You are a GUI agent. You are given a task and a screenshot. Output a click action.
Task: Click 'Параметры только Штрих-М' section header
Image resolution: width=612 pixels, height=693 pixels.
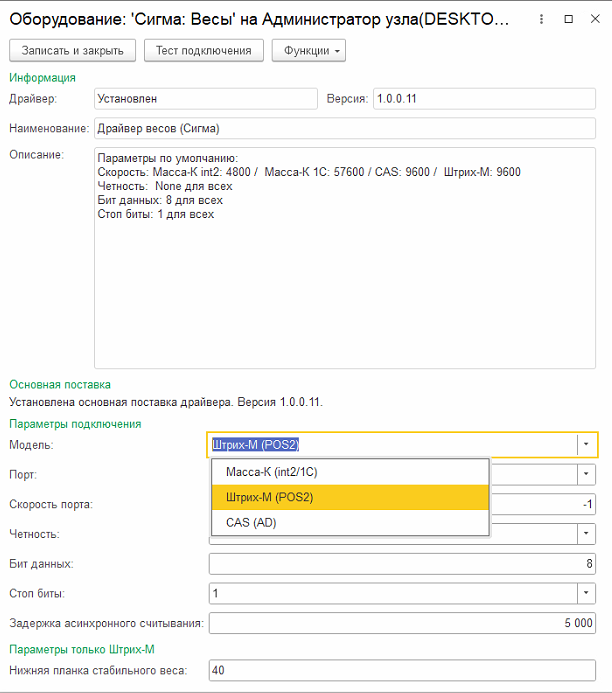(x=82, y=649)
